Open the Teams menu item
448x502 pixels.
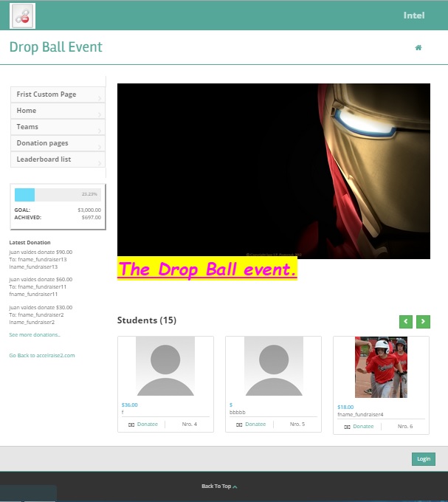click(x=58, y=127)
